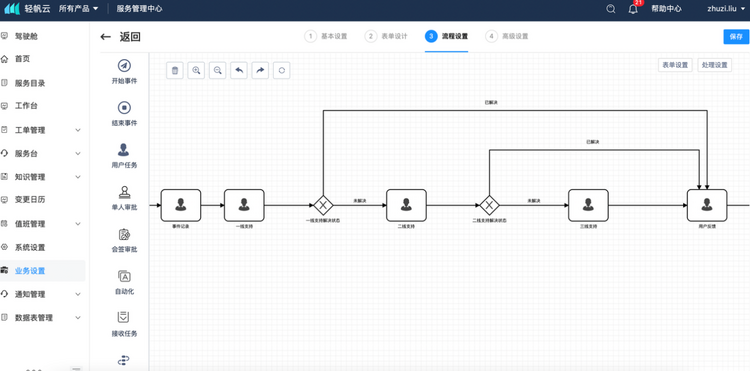
Task: Click the 自动化 automation palette icon
Action: [x=124, y=276]
